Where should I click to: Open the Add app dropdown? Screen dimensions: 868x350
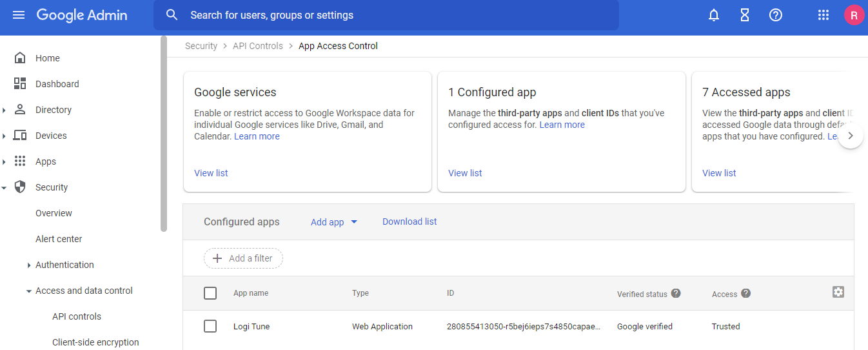(x=334, y=221)
